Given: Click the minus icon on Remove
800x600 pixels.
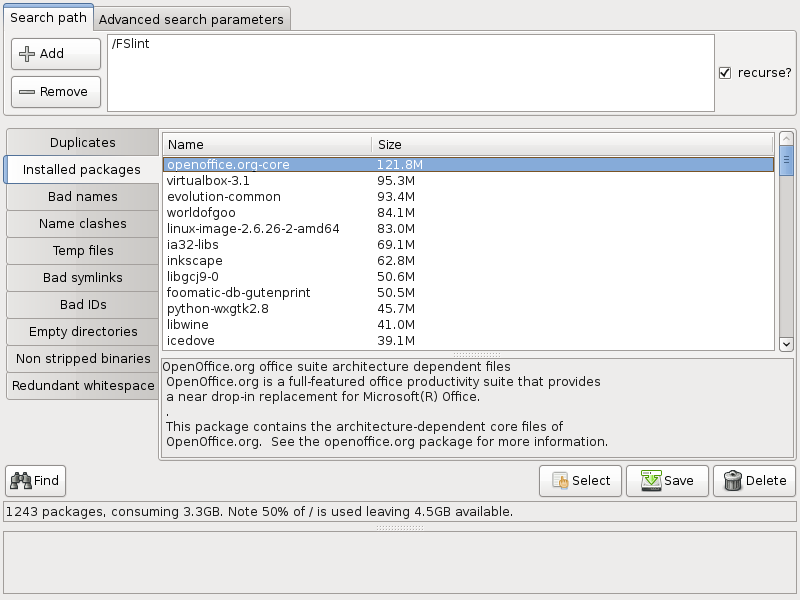Looking at the screenshot, I should coord(27,92).
